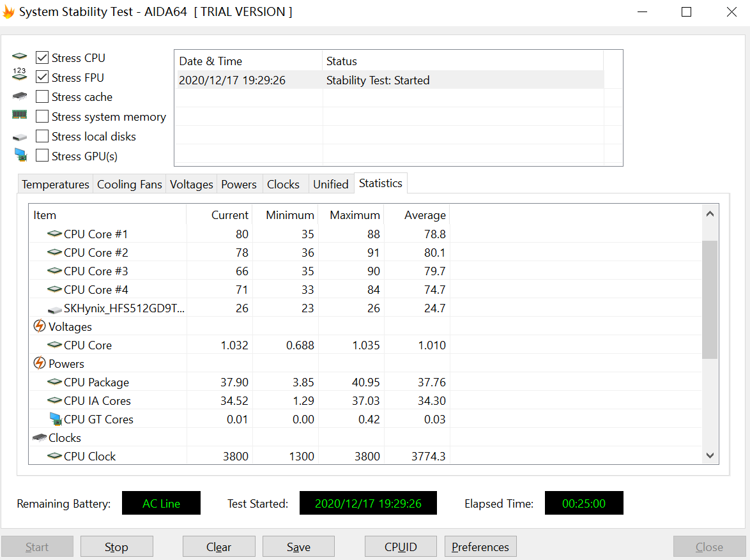The image size is (750, 560).
Task: Click the scroll down arrow in statistics list
Action: point(710,456)
